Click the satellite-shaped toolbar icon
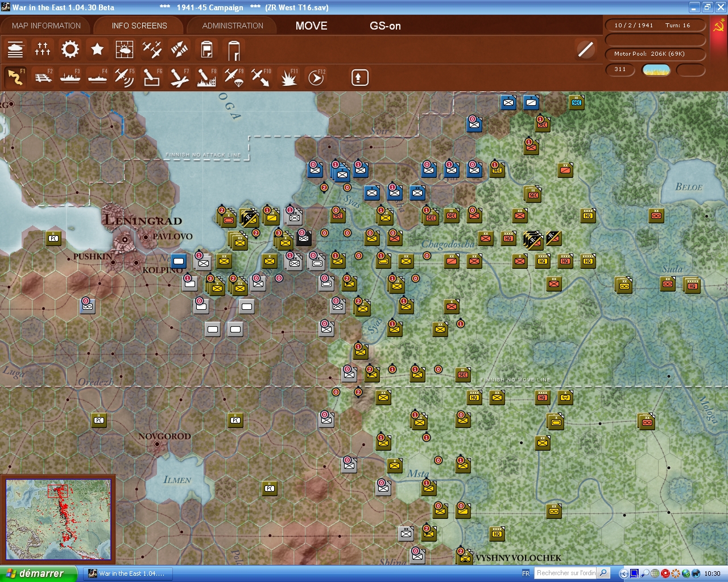 click(179, 49)
